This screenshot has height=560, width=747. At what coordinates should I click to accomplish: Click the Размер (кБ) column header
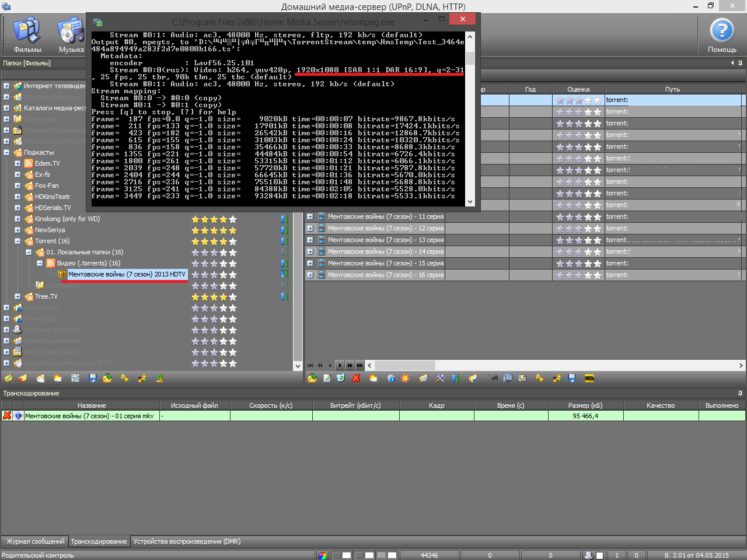[x=585, y=405]
